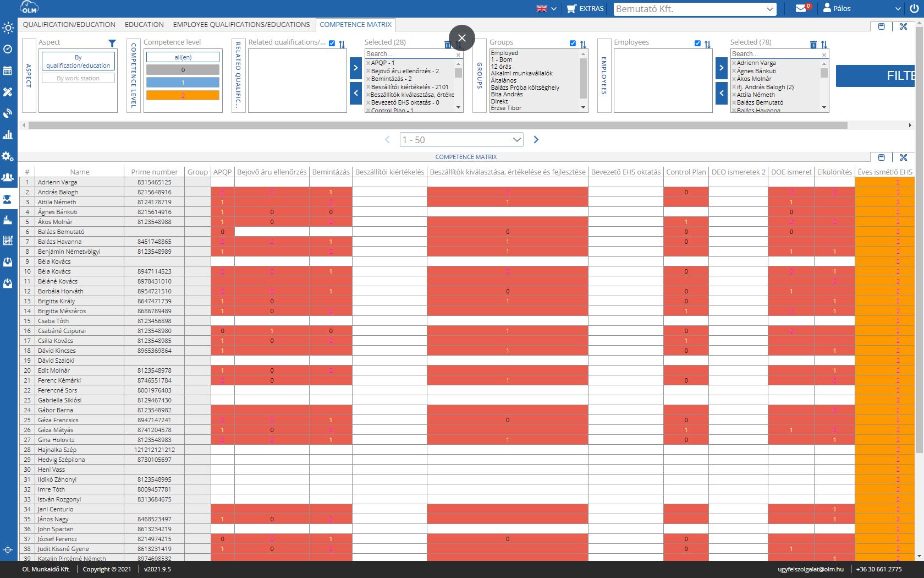Expand the Competence Matrix panel fullscreen
The image size is (924, 578).
pos(904,157)
